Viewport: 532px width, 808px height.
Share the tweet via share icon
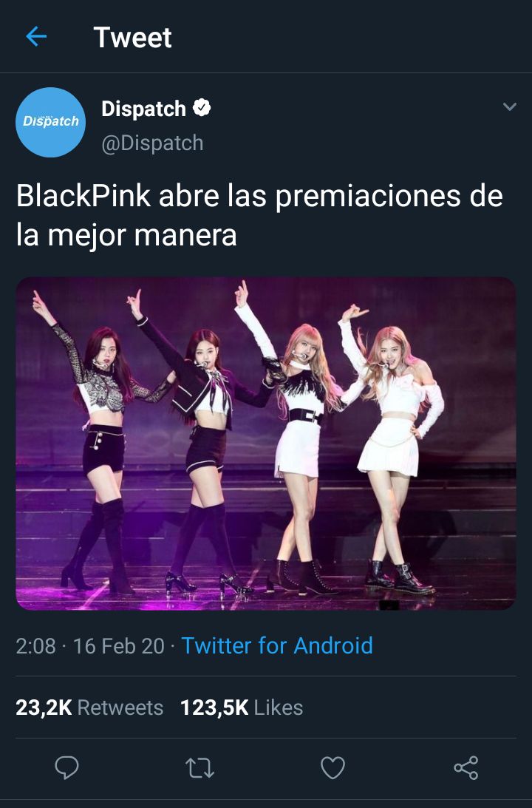(x=466, y=768)
